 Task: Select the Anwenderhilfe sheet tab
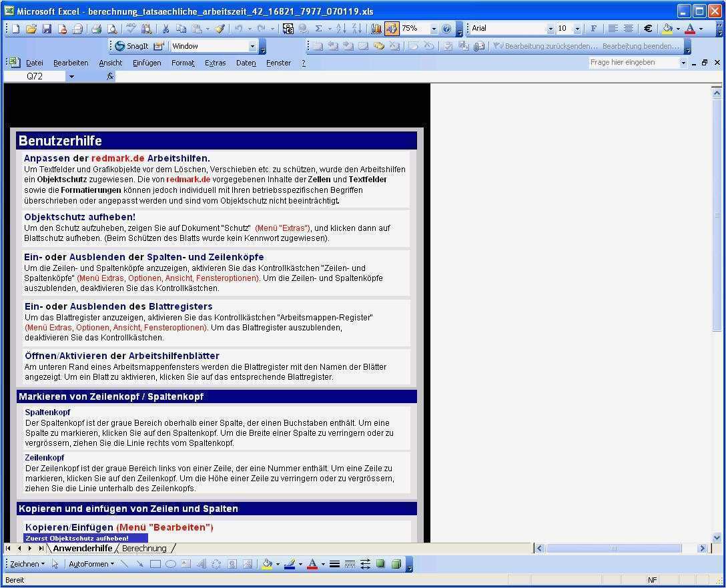click(83, 548)
